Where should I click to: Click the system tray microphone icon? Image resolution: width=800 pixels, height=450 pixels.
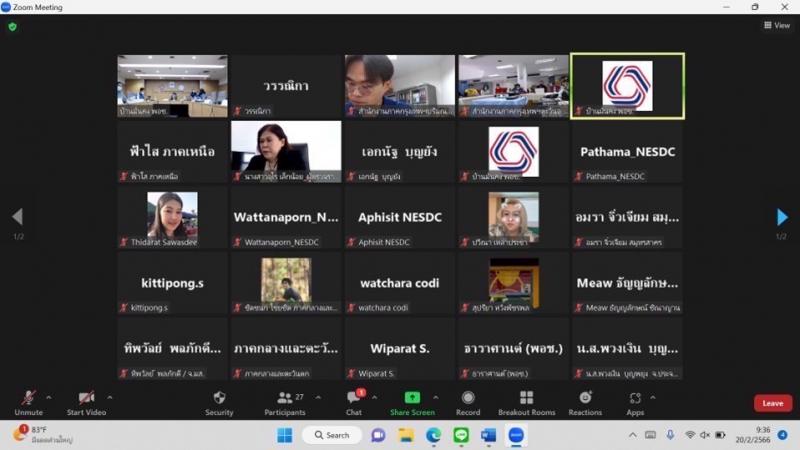(x=670, y=435)
